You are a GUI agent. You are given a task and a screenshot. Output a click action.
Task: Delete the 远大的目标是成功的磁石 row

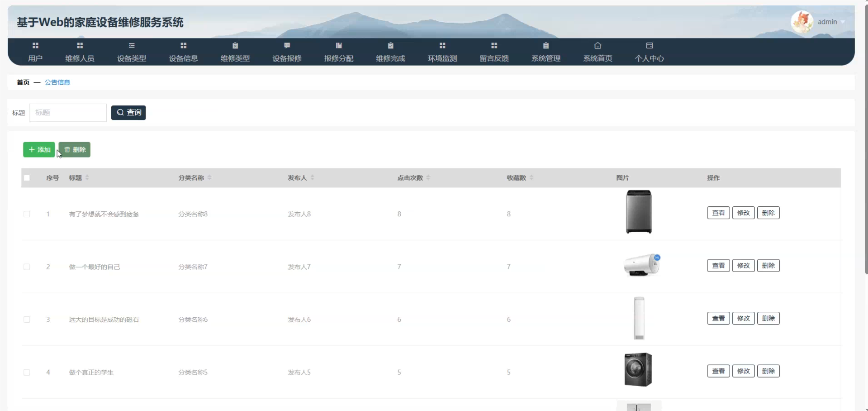tap(768, 318)
